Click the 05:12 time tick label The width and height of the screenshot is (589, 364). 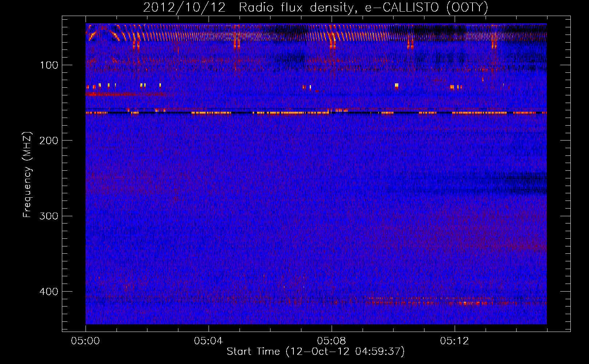[455, 341]
